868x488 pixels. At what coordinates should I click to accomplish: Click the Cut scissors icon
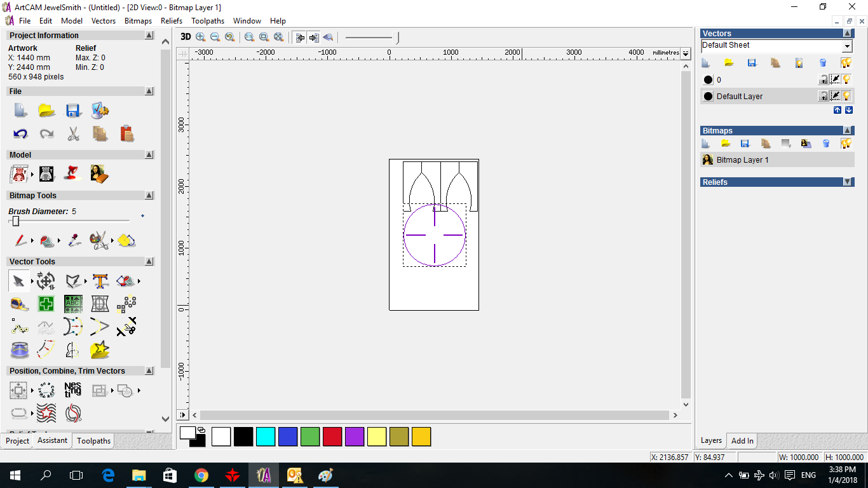(73, 134)
